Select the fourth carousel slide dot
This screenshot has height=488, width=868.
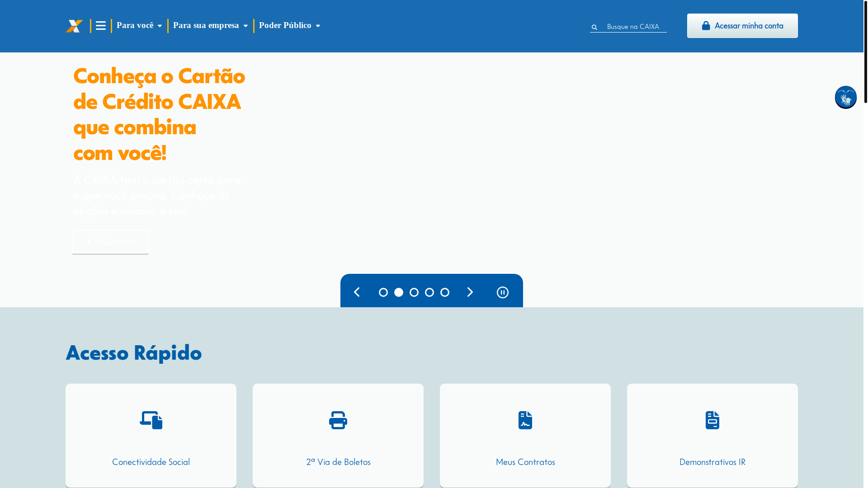click(x=429, y=292)
